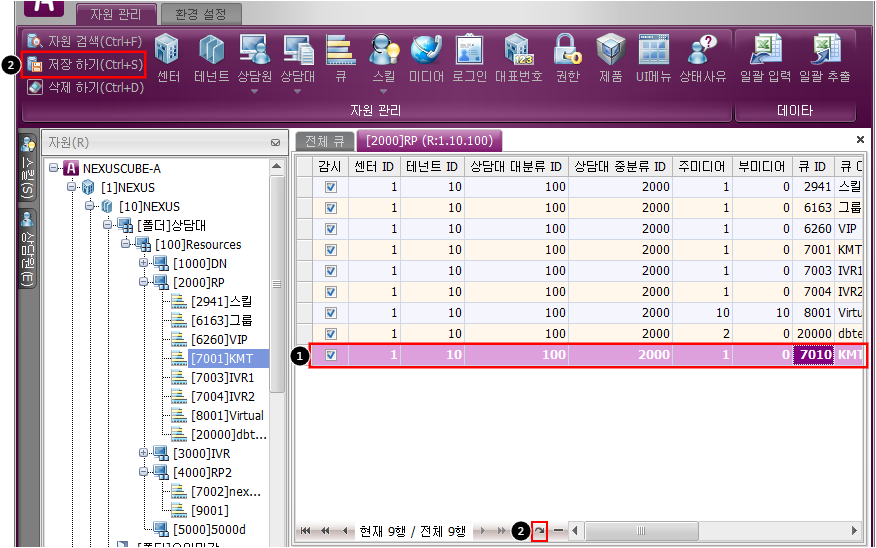The height and width of the screenshot is (548, 876).
Task: Collapse the NEXUSCUBE-A root node
Action: pyautogui.click(x=53, y=168)
